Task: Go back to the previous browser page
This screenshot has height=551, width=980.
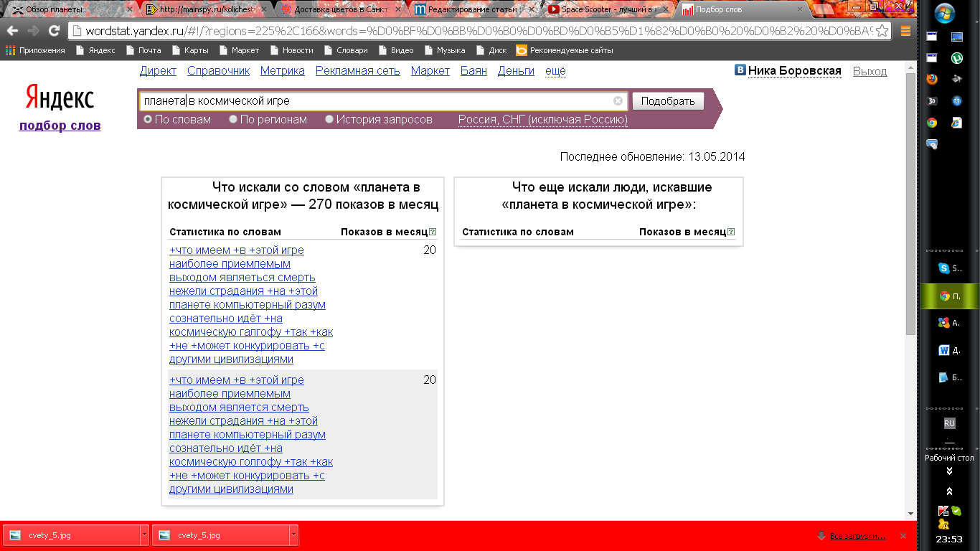Action: tap(12, 31)
